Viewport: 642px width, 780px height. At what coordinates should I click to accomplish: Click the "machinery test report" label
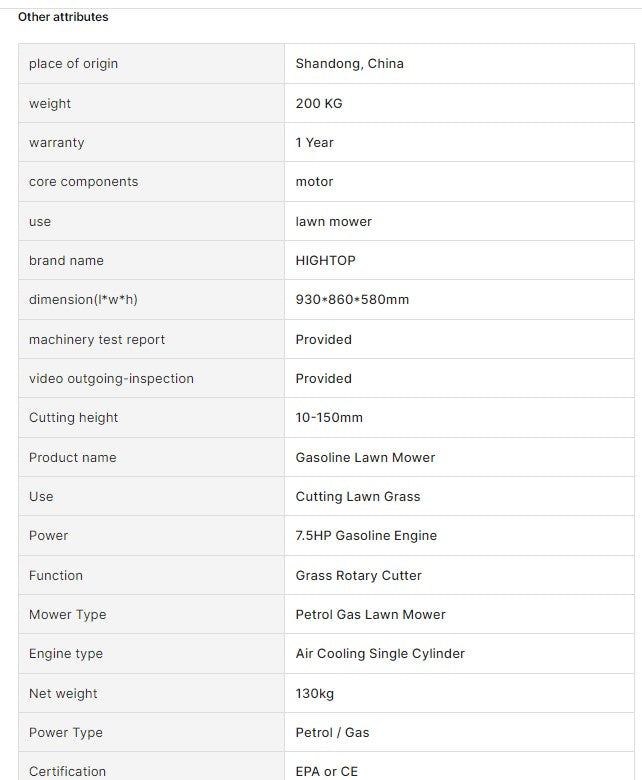97,339
